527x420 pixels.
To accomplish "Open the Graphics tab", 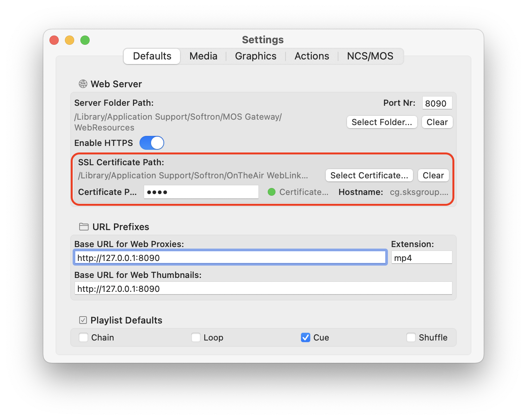I will (256, 56).
